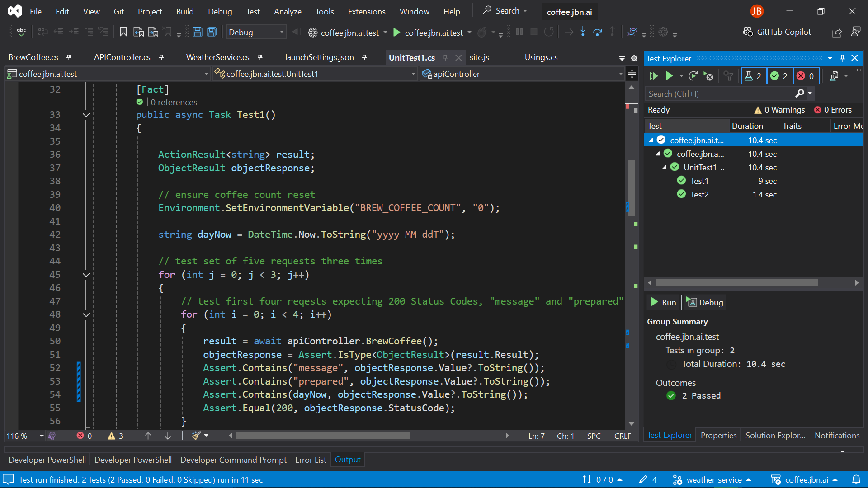This screenshot has width=868, height=488.
Task: Switch to the Output tab at bottom
Action: click(347, 460)
